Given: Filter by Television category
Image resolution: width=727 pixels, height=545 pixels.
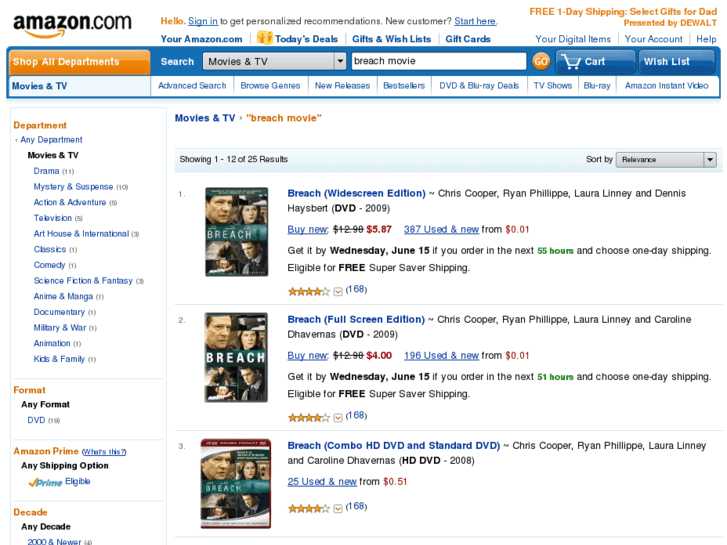Looking at the screenshot, I should (x=52, y=218).
